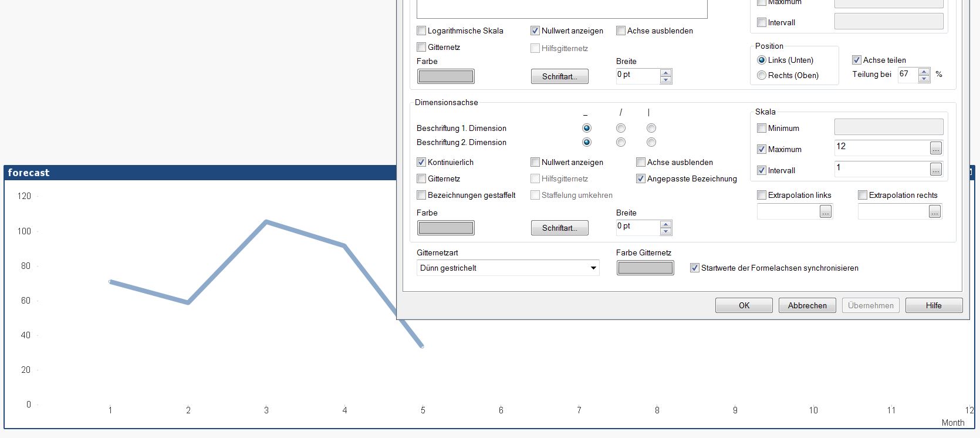Enable Logarithmische Skala checkbox
This screenshot has width=980, height=438.
[x=421, y=31]
